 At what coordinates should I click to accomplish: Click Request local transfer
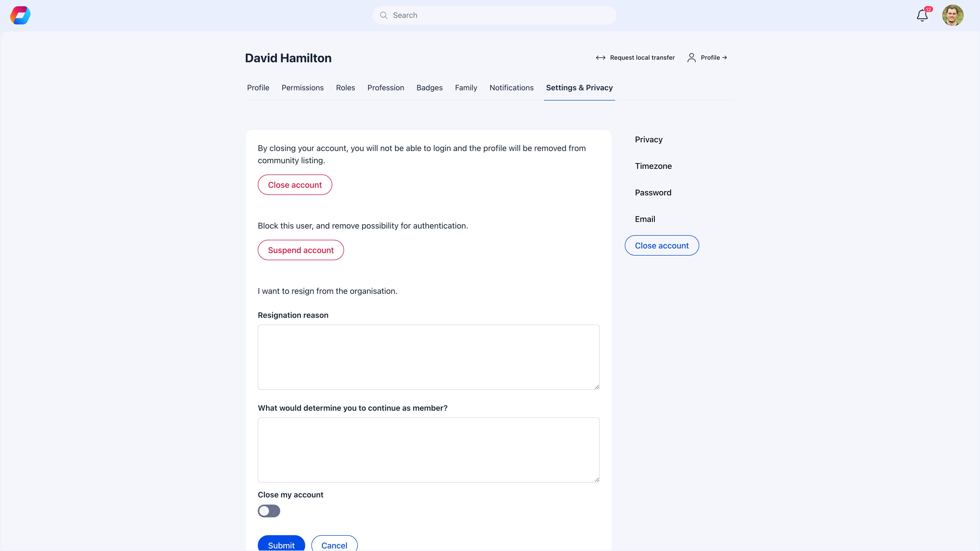[642, 57]
